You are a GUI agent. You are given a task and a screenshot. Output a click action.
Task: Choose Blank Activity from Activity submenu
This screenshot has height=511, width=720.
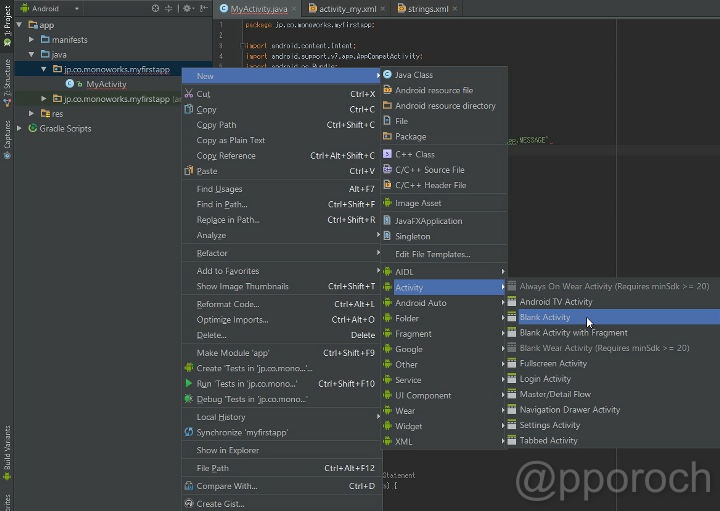tap(613, 317)
